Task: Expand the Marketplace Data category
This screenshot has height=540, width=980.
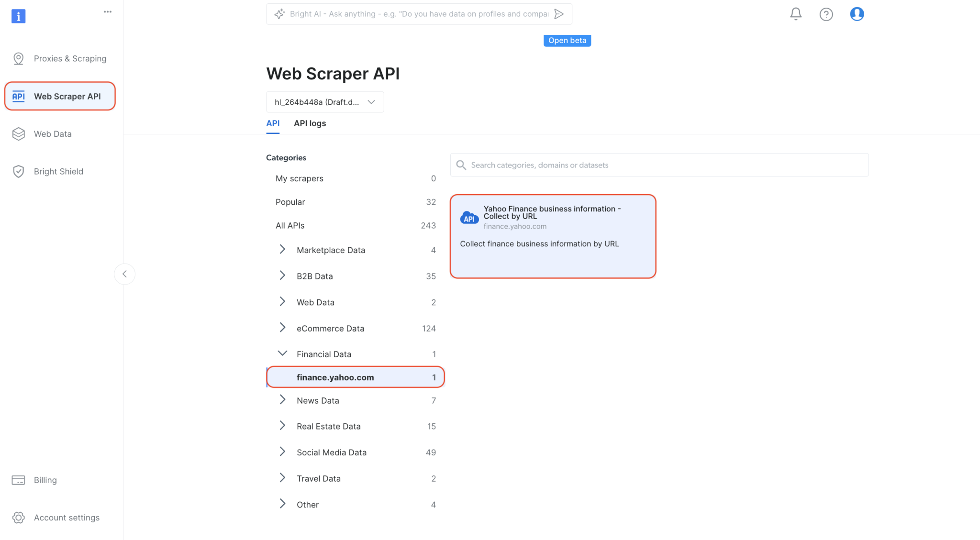Action: click(282, 250)
